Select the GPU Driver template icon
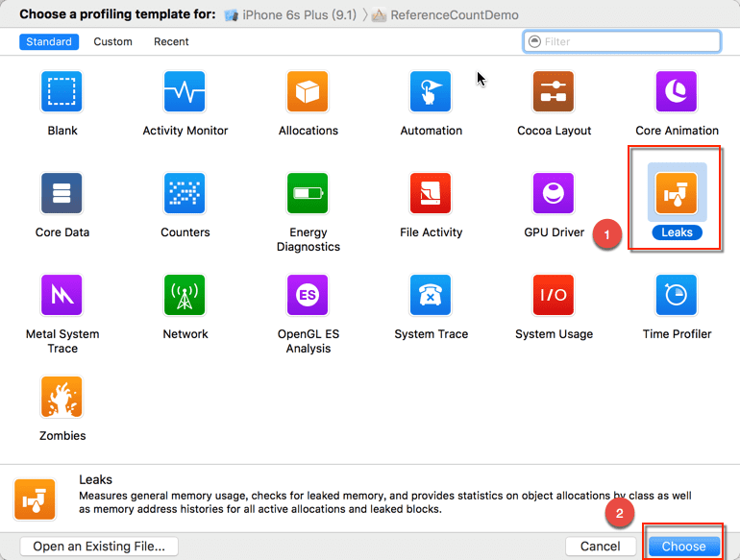740x560 pixels. [x=554, y=193]
